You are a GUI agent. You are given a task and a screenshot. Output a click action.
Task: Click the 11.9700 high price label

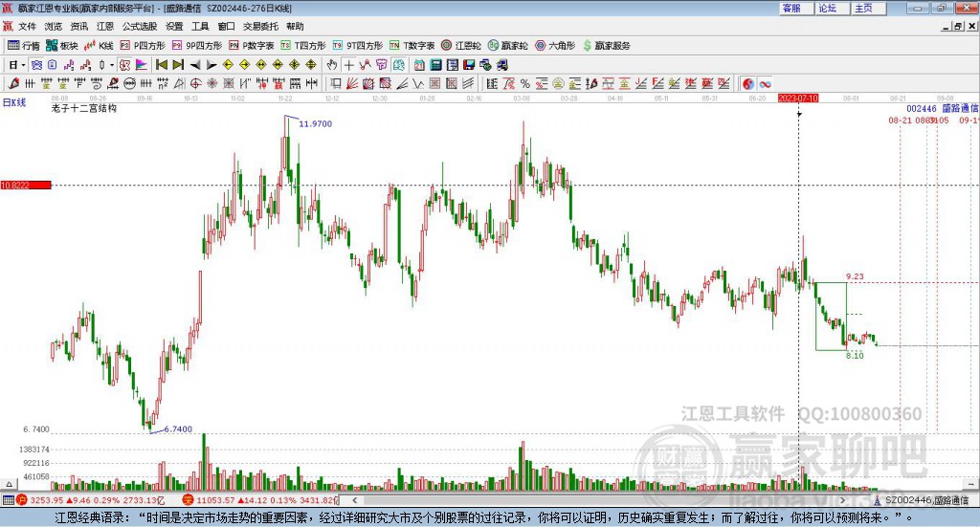316,123
